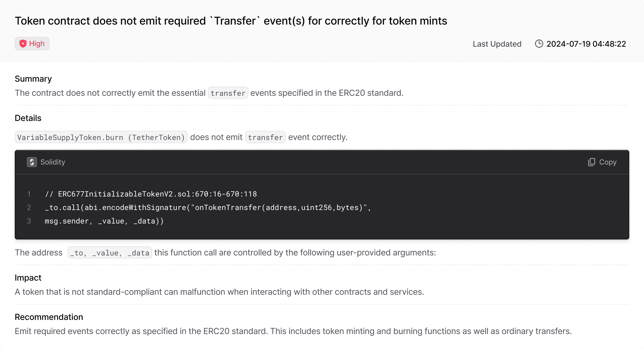
Task: Click the 2024-07-19 04:48:22 timestamp
Action: click(586, 44)
